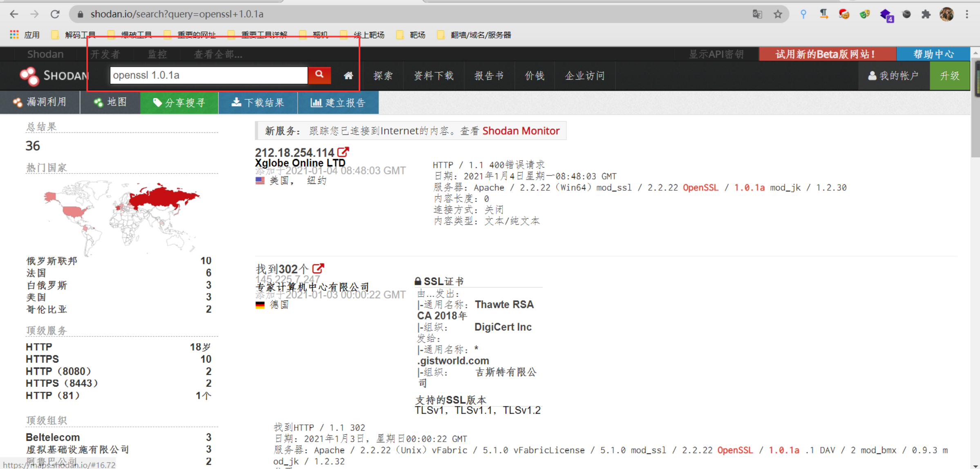Open the 212.18.254.114 result
980x469 pixels.
pos(295,152)
